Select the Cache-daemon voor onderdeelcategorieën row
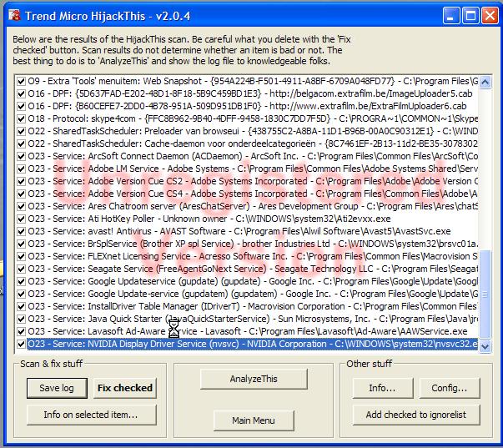503x448 pixels. pyautogui.click(x=253, y=143)
